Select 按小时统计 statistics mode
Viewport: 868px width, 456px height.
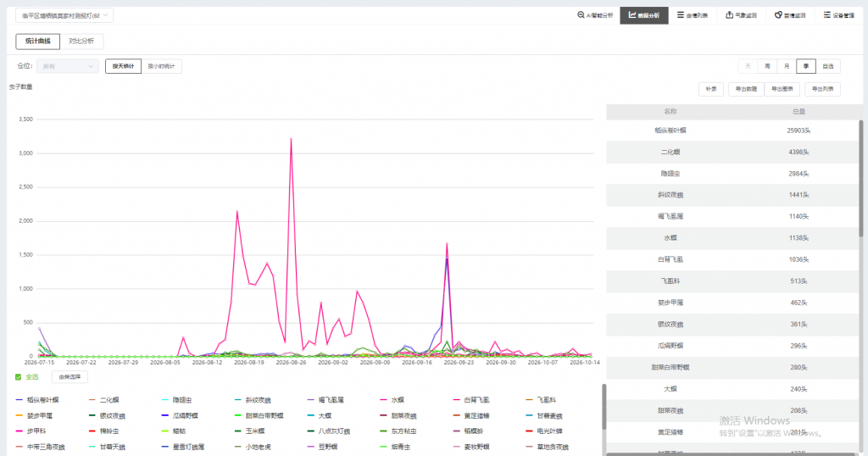pyautogui.click(x=161, y=66)
